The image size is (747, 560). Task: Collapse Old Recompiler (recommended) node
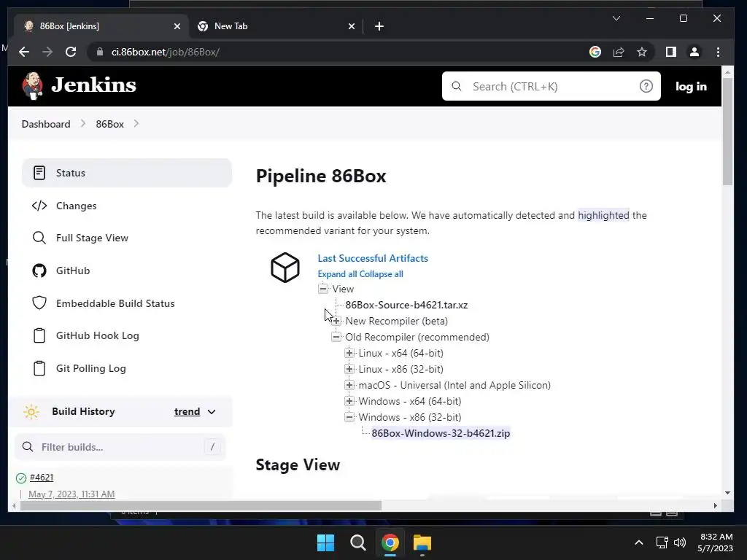[336, 337]
